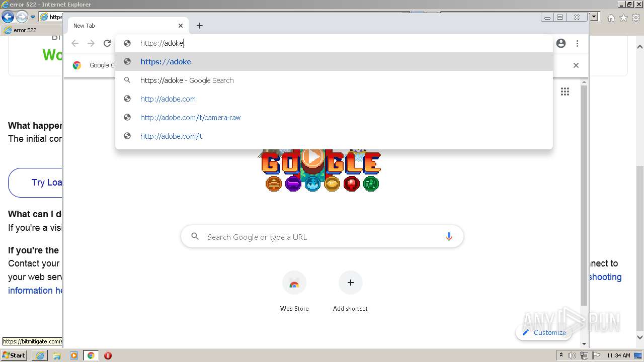
Task: Click the Chrome address bar text
Action: coord(162,43)
